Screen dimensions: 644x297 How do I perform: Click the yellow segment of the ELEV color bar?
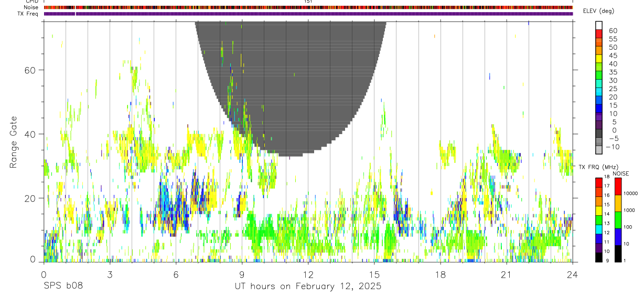point(599,59)
